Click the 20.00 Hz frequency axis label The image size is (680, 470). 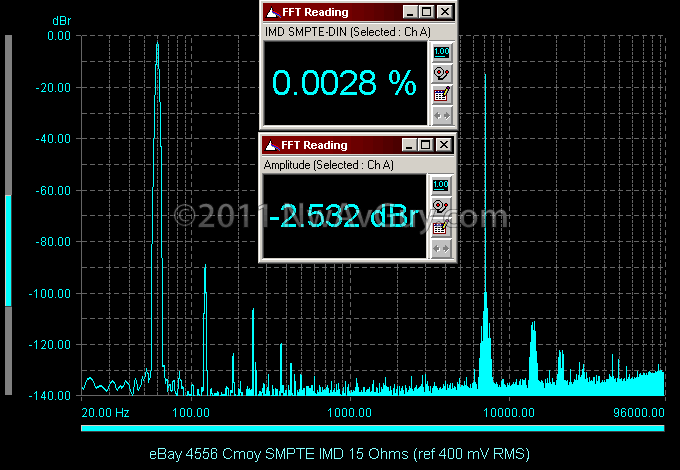coord(105,412)
